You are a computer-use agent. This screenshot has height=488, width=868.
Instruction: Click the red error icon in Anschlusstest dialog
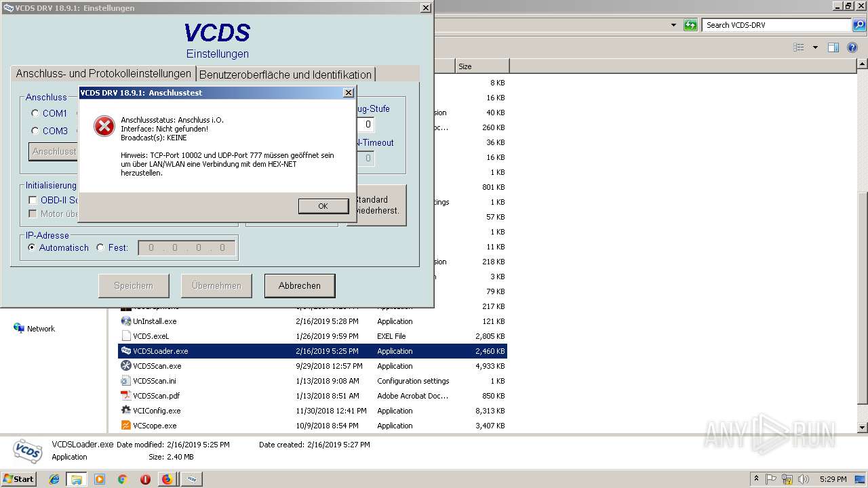pos(104,126)
